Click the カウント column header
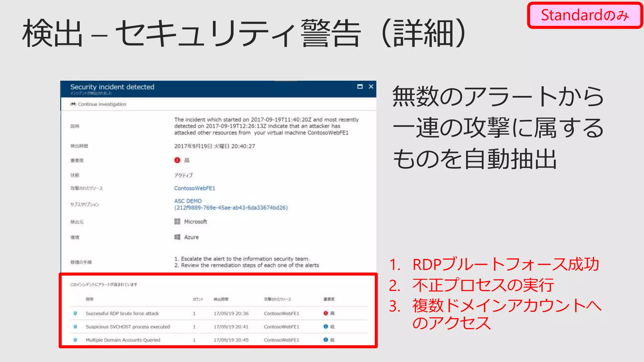Image resolution: width=644 pixels, height=362 pixels. click(198, 299)
